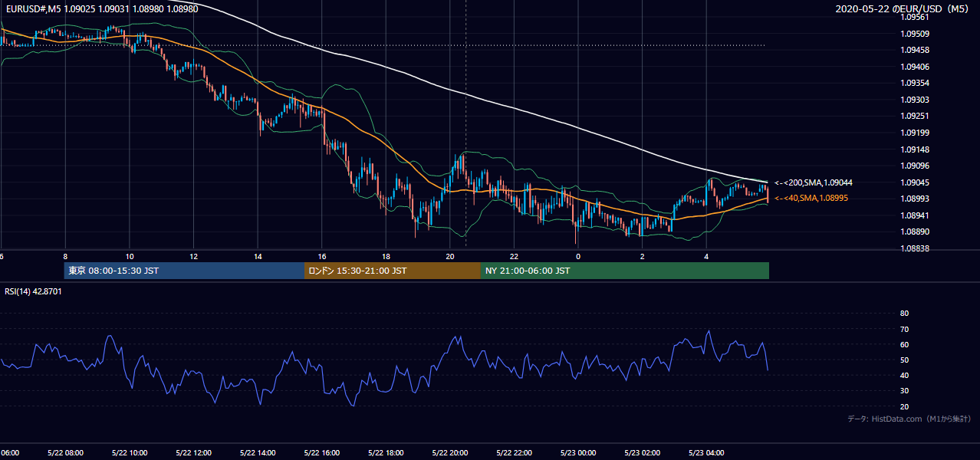
Task: Click RSI scale value 70
Action: pos(904,329)
